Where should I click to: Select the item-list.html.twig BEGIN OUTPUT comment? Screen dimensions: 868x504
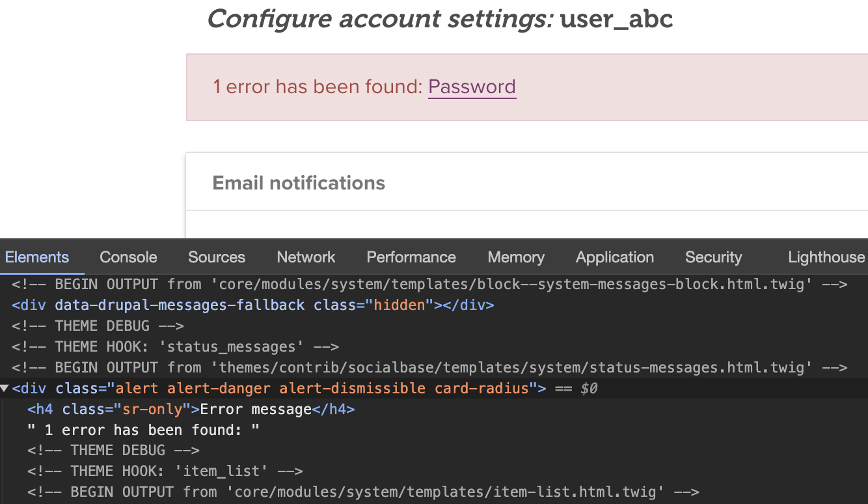pyautogui.click(x=362, y=492)
